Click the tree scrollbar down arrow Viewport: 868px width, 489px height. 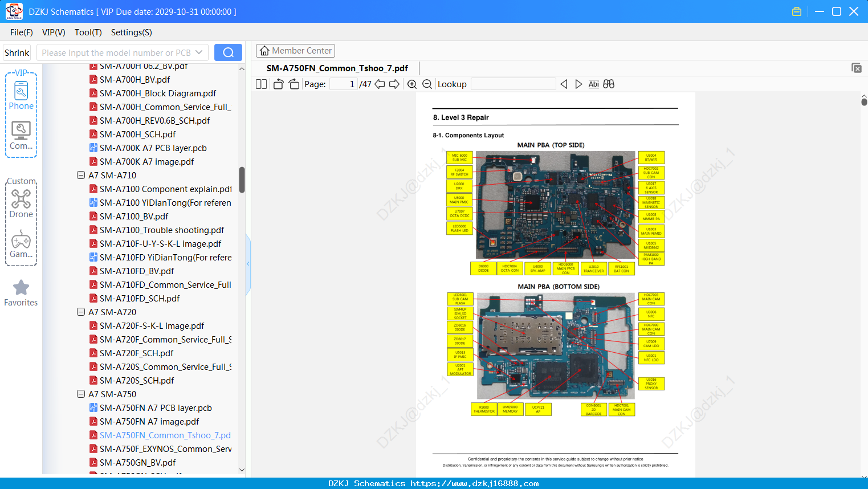(242, 470)
